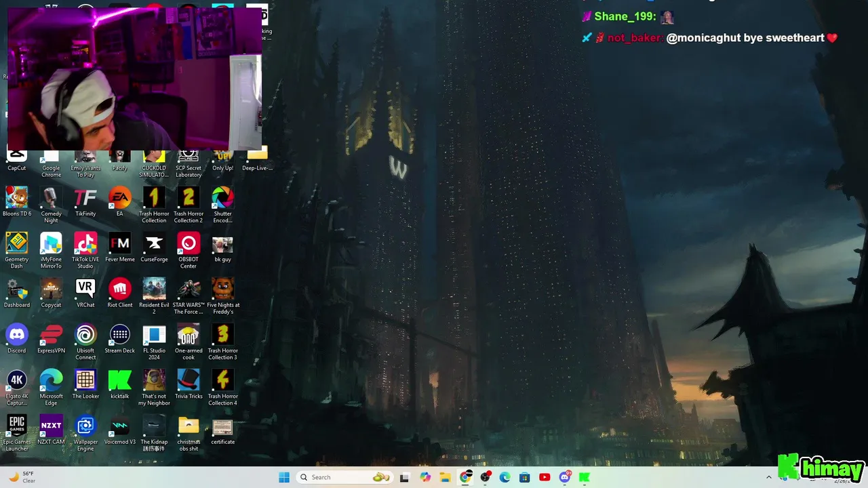868x488 pixels.
Task: Open The Looker game icon
Action: [85, 384]
